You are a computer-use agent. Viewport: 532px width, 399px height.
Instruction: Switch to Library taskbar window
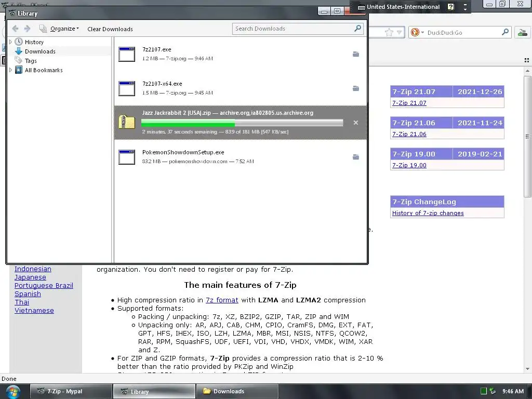tap(154, 391)
